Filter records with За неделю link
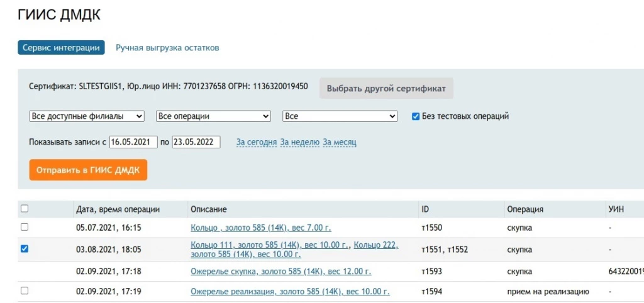644x303 pixels. click(x=300, y=142)
